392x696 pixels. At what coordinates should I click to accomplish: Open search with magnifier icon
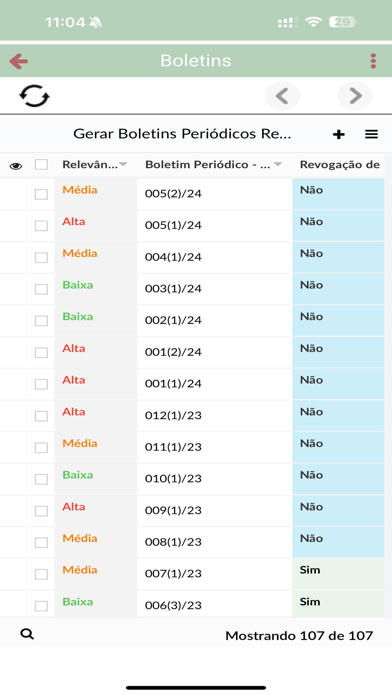pos(27,634)
